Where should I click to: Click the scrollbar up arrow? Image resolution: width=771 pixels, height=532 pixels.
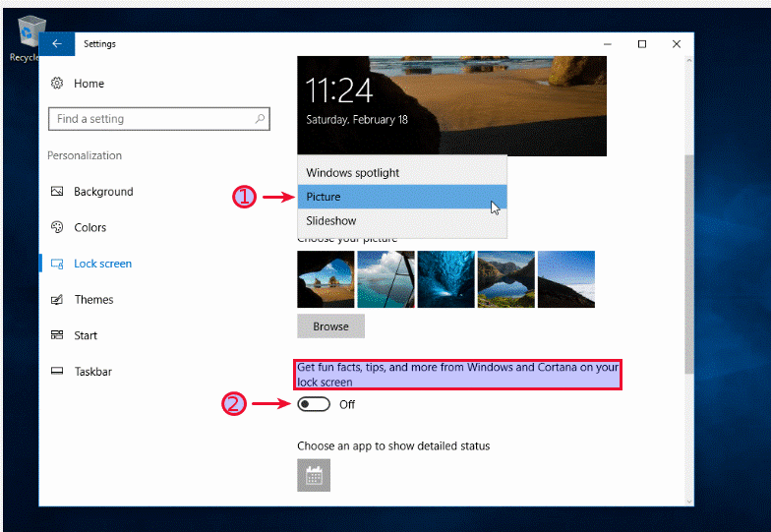tap(688, 61)
